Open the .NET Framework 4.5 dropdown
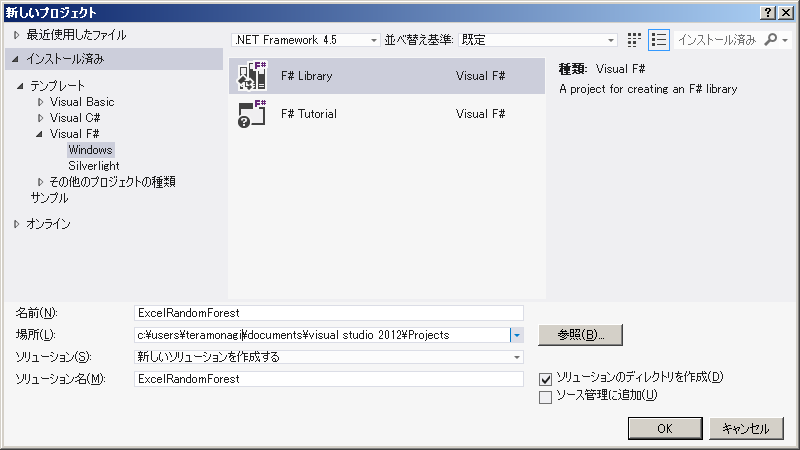This screenshot has width=800, height=450. click(306, 40)
